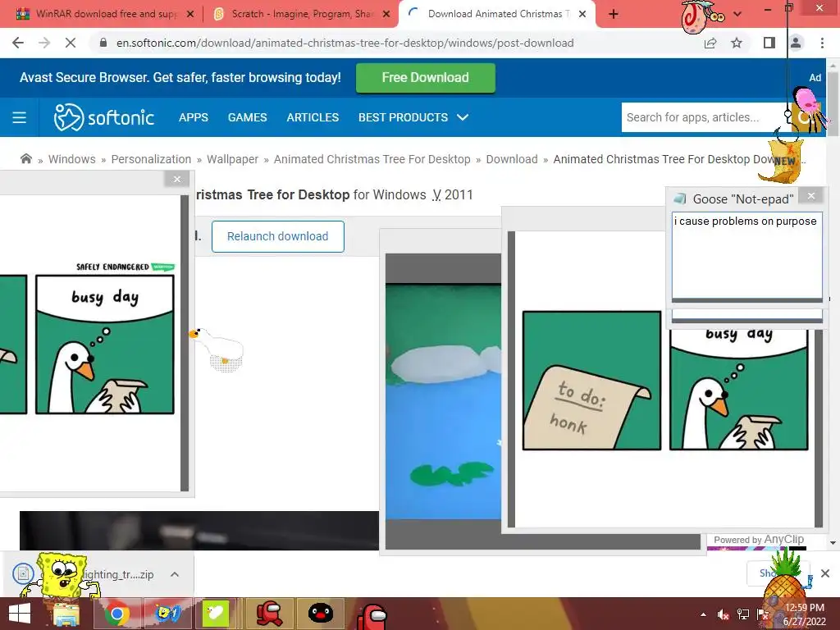Close the Goose Not-epad window
This screenshot has height=630, width=840.
coord(811,196)
